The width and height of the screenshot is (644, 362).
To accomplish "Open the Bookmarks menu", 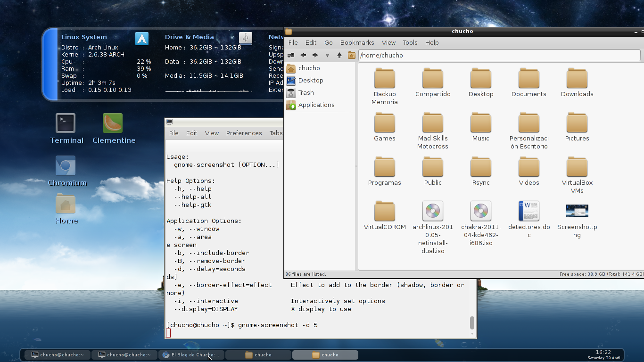I will pos(357,42).
